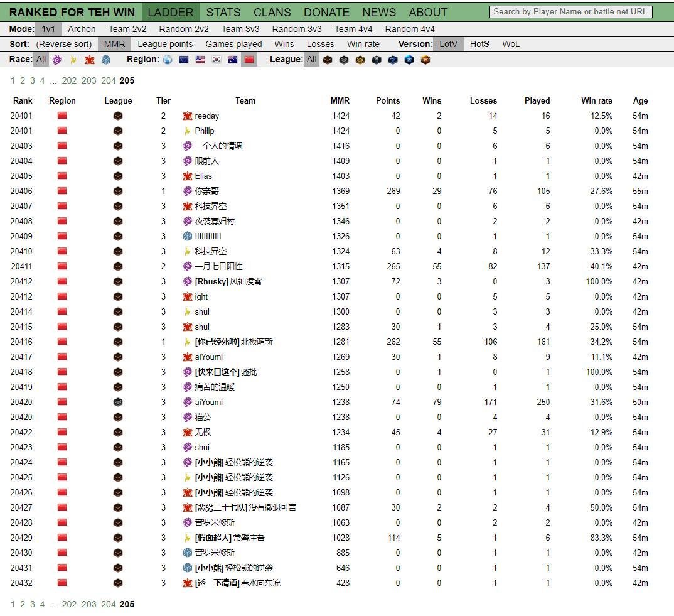Toggle Reverse sort option
674x616 pixels.
pyautogui.click(x=63, y=45)
